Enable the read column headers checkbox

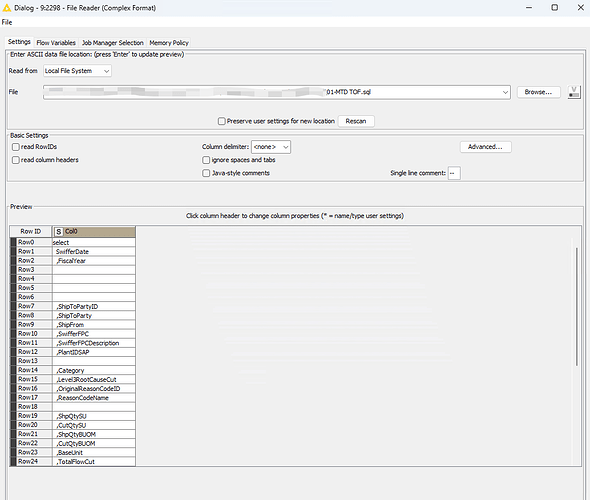point(16,160)
